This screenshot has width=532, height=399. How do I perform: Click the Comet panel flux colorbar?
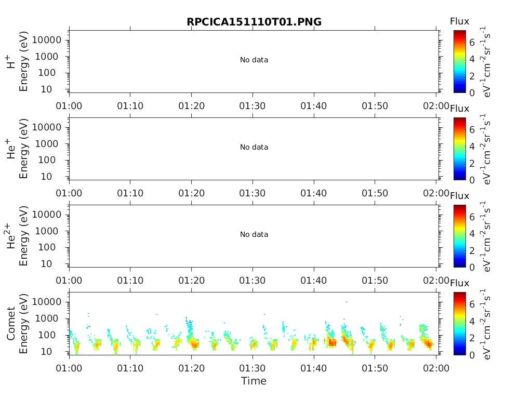[x=460, y=324]
